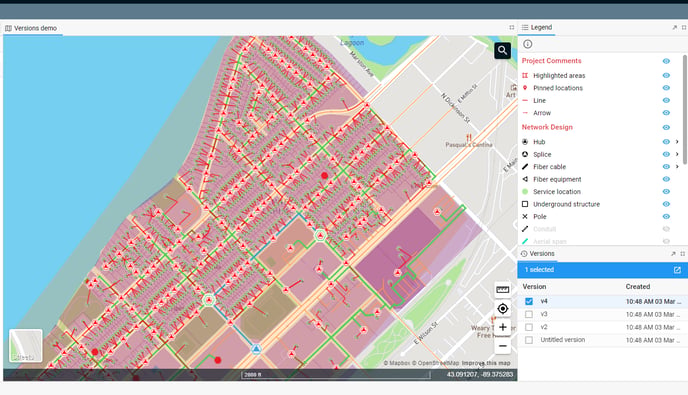Expand the Fiber cable layer sub-items

tap(677, 167)
